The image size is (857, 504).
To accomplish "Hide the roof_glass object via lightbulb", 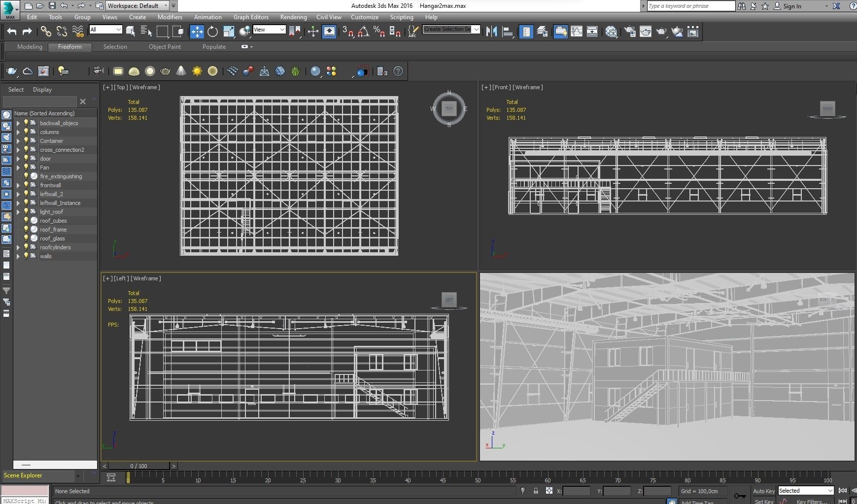I will tap(26, 238).
